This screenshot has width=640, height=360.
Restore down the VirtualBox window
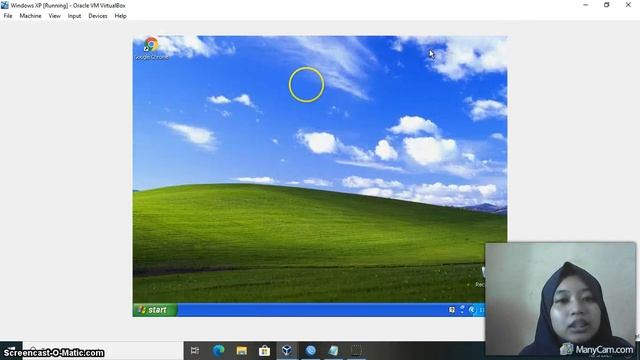pos(607,5)
